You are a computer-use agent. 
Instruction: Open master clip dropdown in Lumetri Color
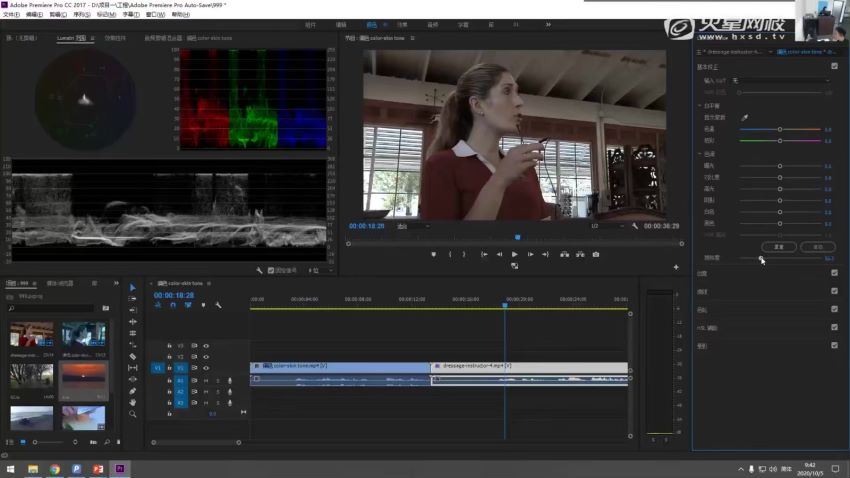[770, 52]
